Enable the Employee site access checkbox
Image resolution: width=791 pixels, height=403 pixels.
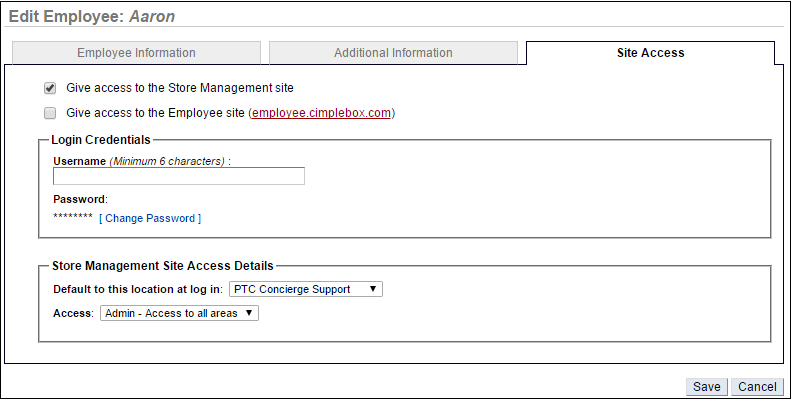click(x=50, y=113)
